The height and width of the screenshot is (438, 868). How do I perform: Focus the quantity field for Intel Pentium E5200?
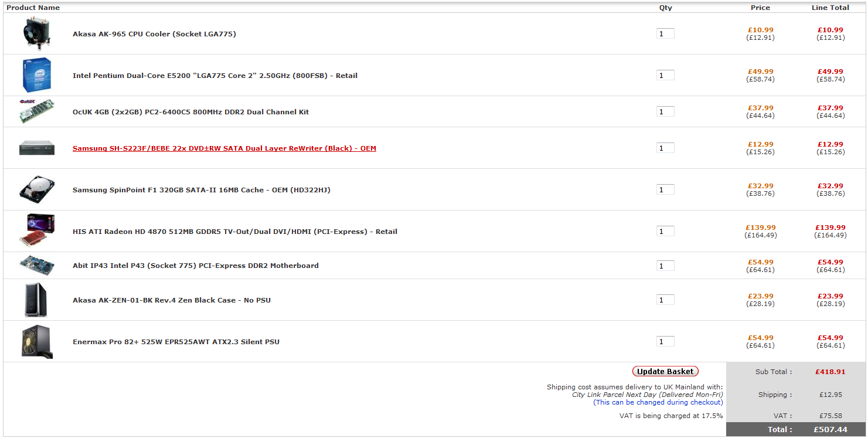pos(665,76)
